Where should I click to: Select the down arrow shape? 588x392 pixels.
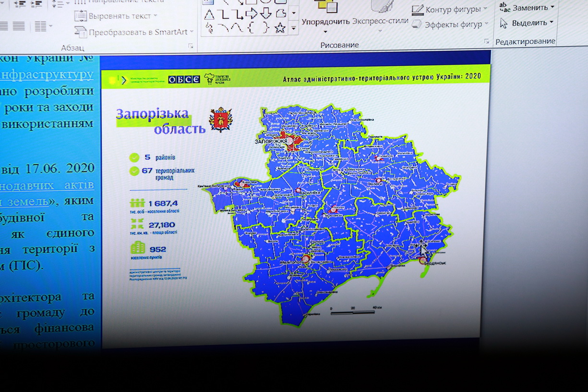[x=265, y=14]
